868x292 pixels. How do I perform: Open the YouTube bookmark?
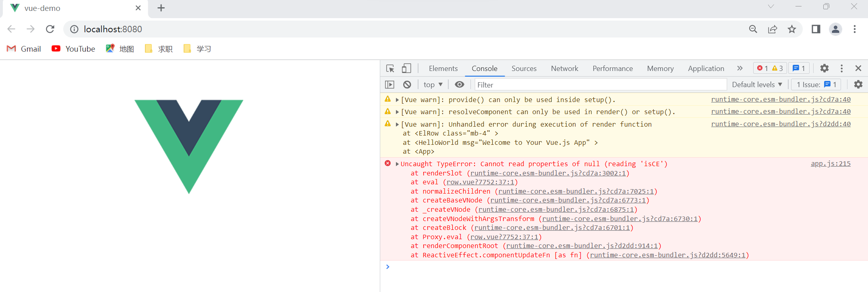(73, 49)
